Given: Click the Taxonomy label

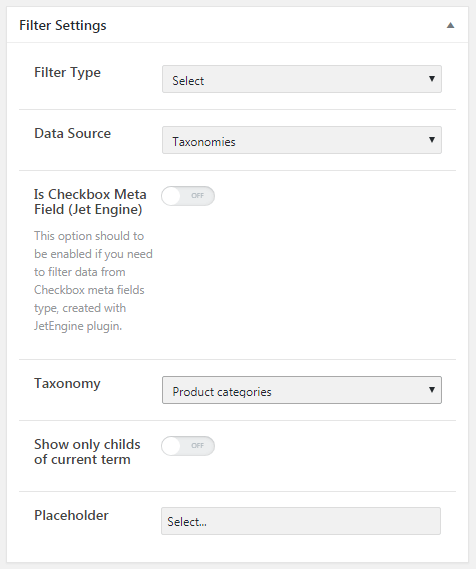Looking at the screenshot, I should [67, 384].
